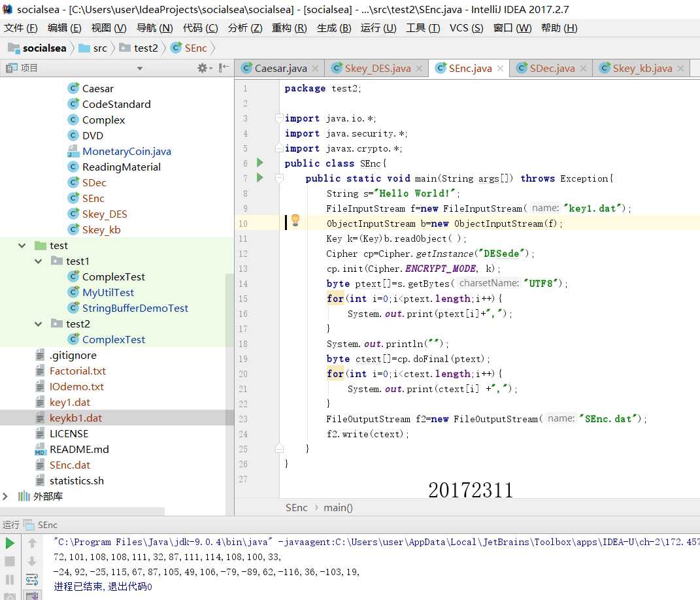
Task: Open the 视图 (V) menu
Action: pyautogui.click(x=108, y=28)
